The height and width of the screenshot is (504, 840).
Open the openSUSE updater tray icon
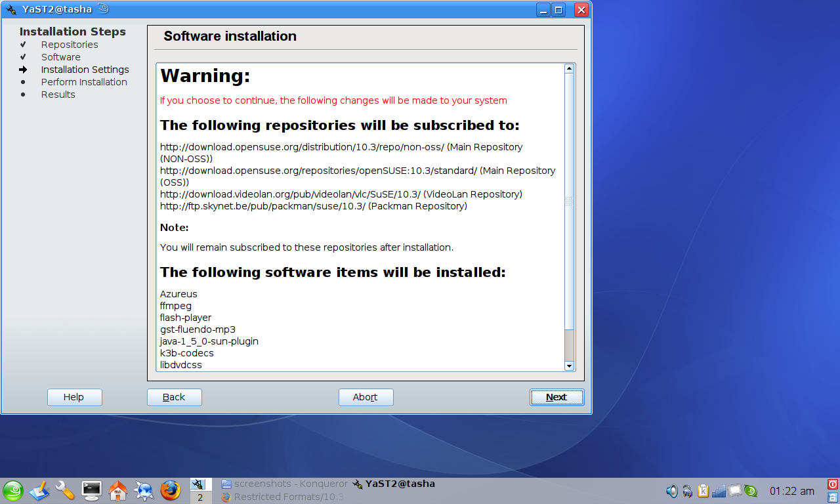point(751,490)
